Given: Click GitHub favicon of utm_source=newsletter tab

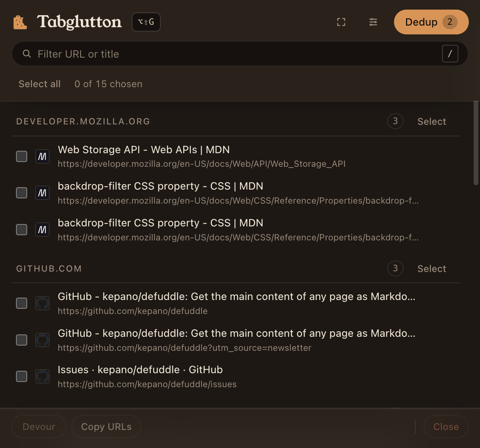Looking at the screenshot, I should pos(42,340).
